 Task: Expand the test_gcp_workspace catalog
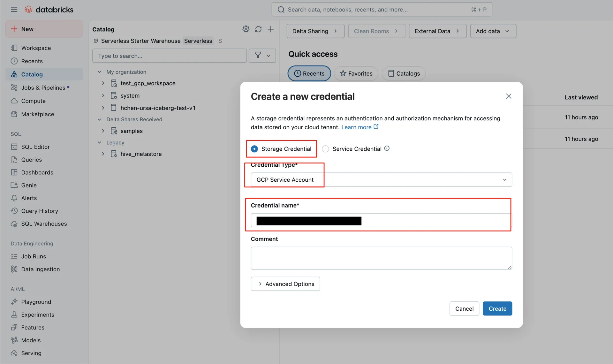click(x=103, y=83)
